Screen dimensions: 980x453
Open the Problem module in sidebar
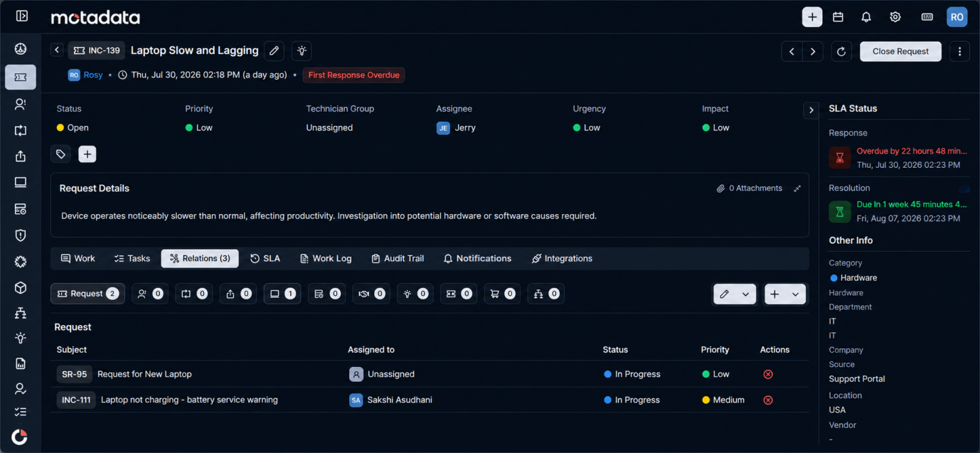[21, 104]
